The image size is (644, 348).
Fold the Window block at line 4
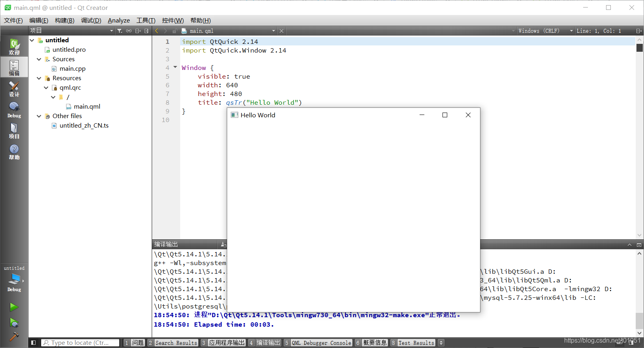coord(175,67)
